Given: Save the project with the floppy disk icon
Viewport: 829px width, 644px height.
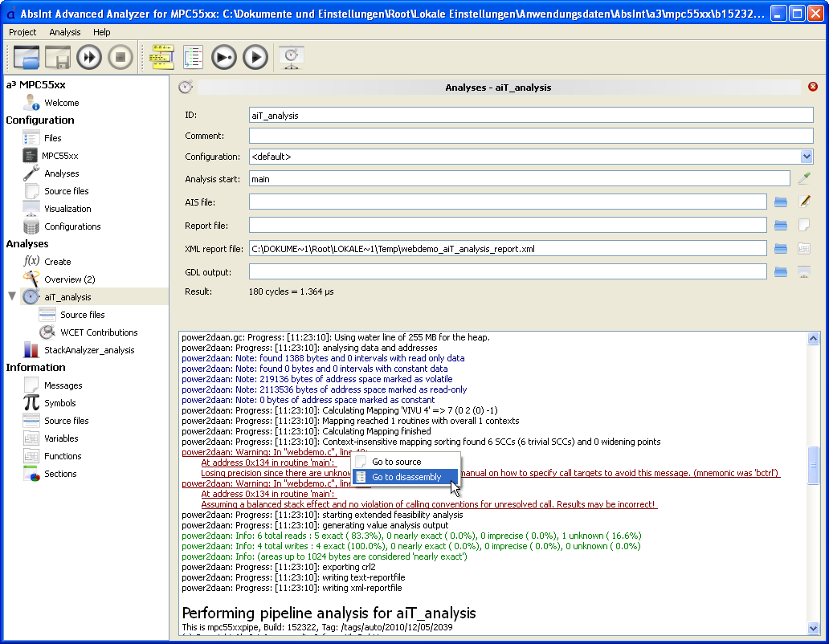Looking at the screenshot, I should click(x=58, y=57).
